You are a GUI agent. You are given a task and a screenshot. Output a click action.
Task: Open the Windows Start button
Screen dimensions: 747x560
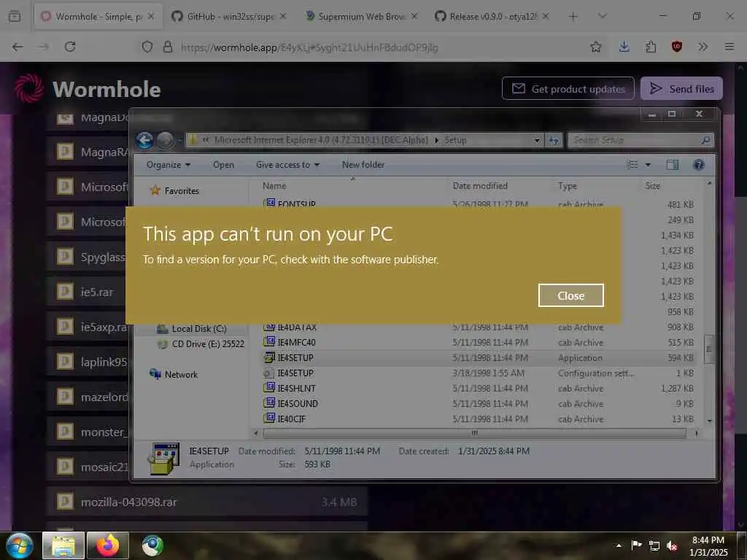(x=19, y=545)
